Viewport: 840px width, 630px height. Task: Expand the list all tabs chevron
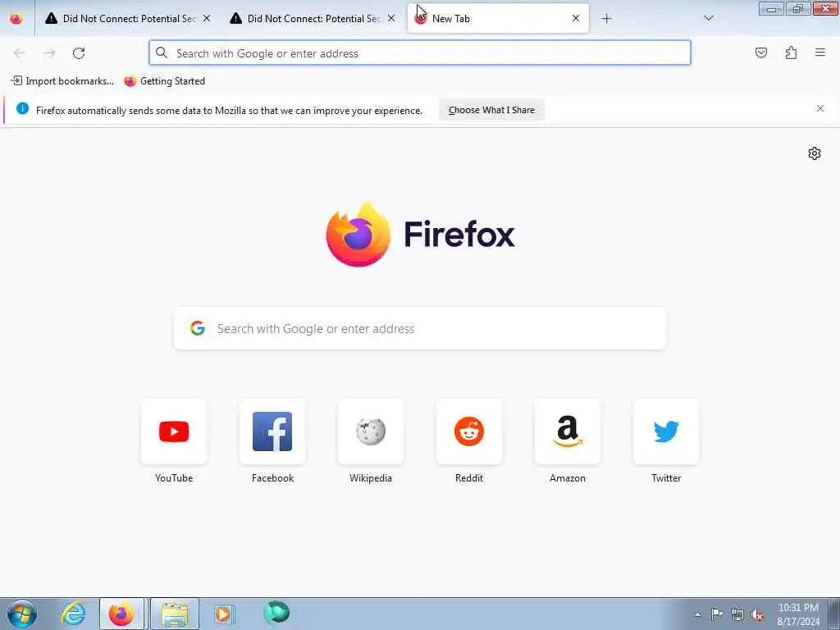pyautogui.click(x=708, y=19)
